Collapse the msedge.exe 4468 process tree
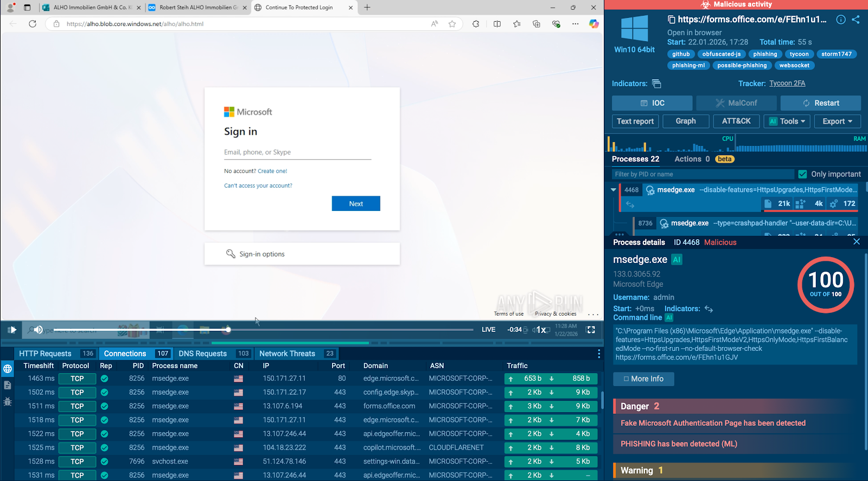 point(613,190)
